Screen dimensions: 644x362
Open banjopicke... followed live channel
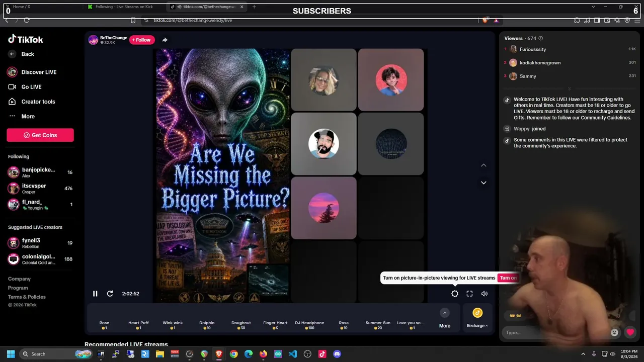click(40, 172)
